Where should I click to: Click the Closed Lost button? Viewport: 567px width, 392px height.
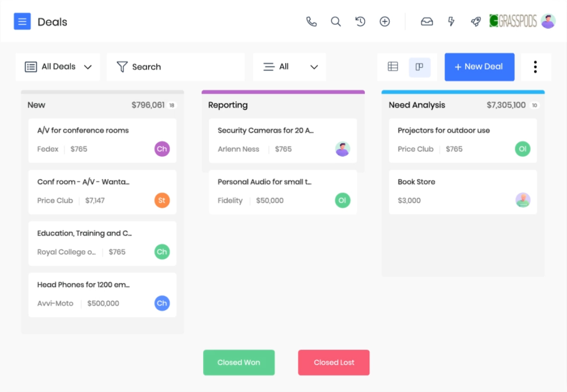click(334, 362)
